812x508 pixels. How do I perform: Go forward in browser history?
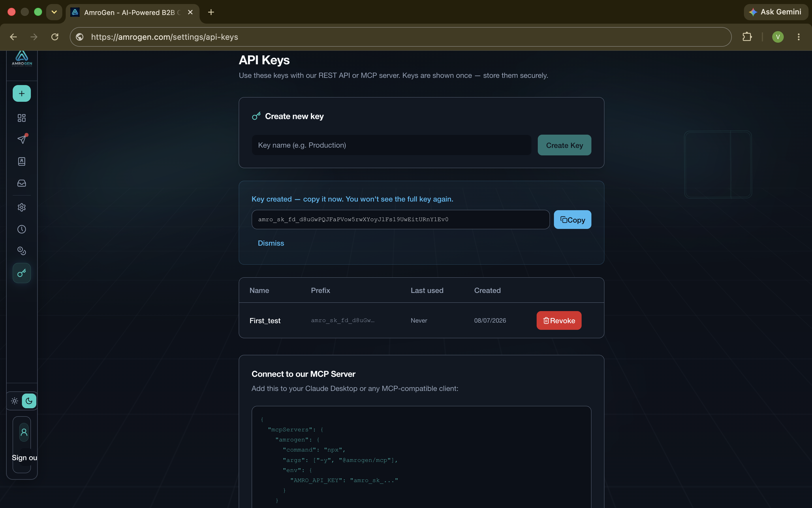coord(34,37)
